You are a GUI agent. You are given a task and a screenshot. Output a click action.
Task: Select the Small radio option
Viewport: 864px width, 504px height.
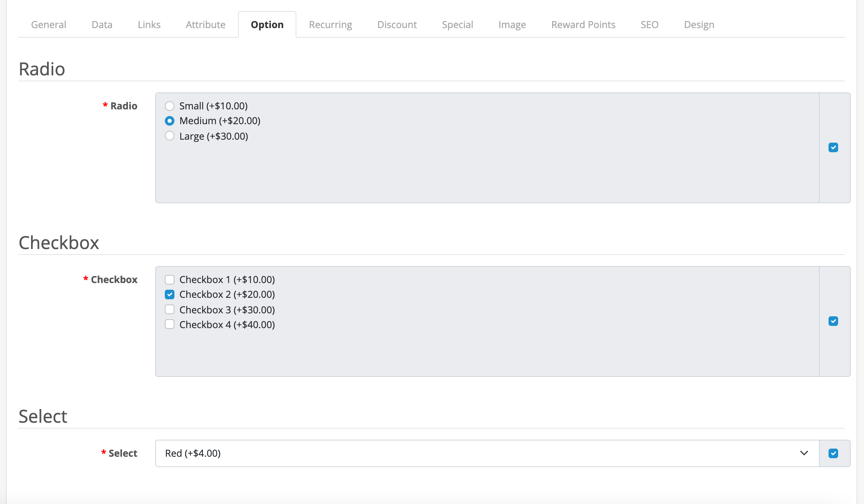(x=170, y=106)
